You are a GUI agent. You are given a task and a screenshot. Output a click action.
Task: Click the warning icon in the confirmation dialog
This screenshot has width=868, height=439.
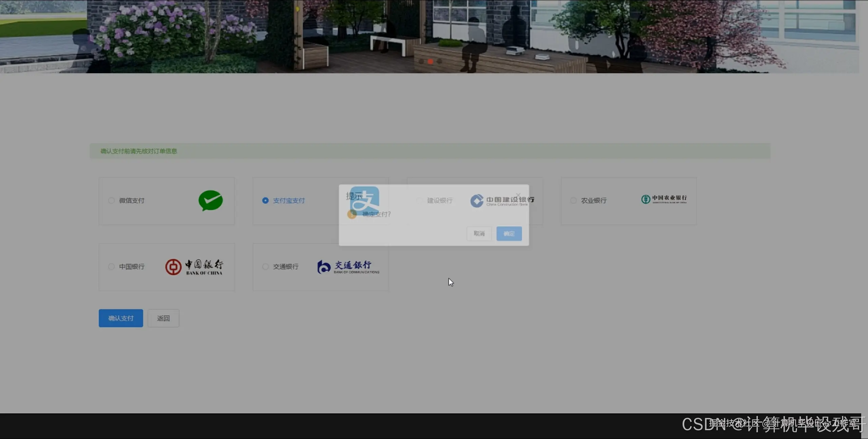click(x=352, y=214)
